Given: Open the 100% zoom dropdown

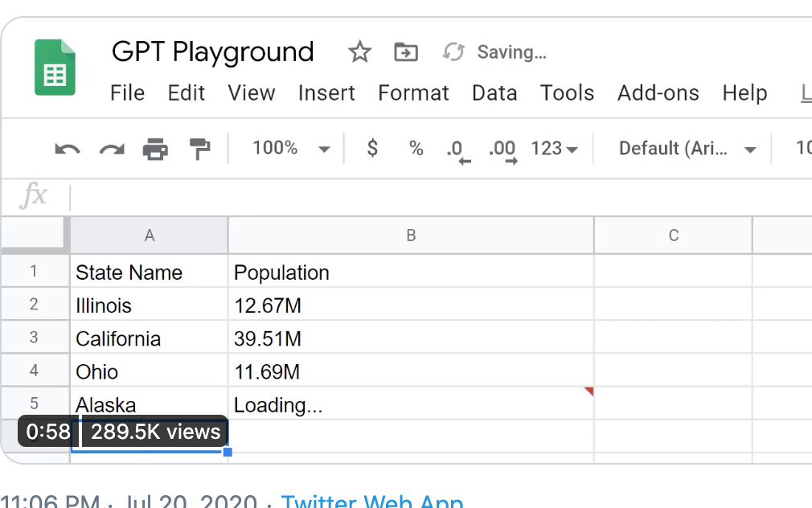Looking at the screenshot, I should [291, 149].
